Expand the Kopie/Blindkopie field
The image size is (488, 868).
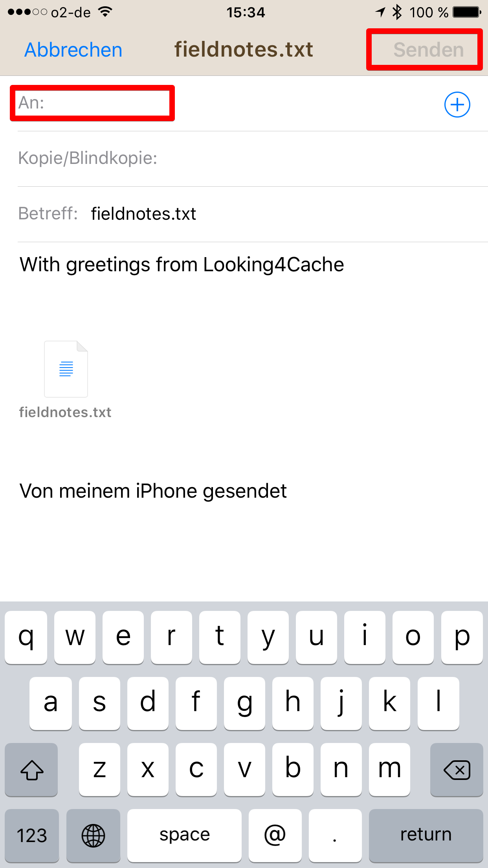point(253,158)
